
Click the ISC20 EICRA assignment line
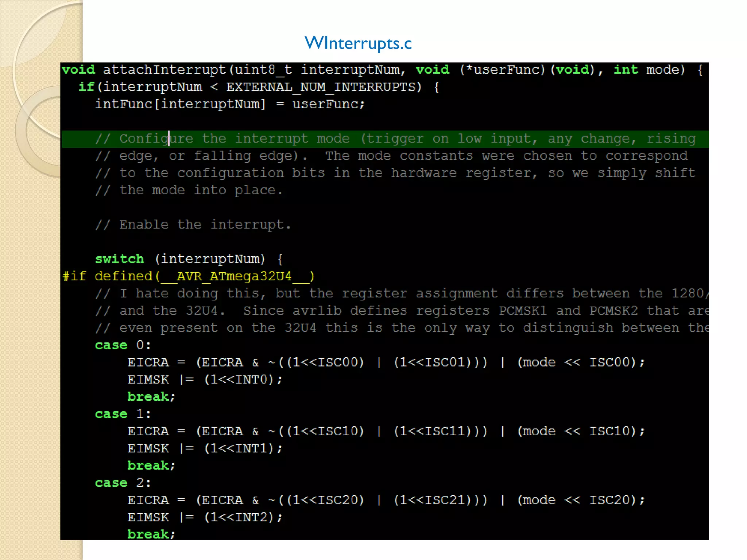tap(386, 500)
